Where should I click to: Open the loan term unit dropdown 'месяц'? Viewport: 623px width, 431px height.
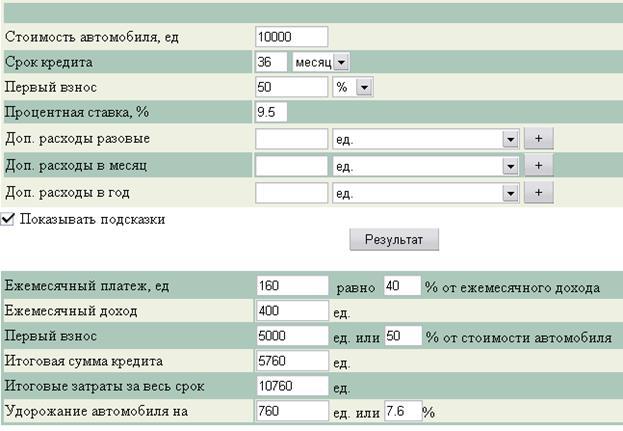click(x=321, y=62)
